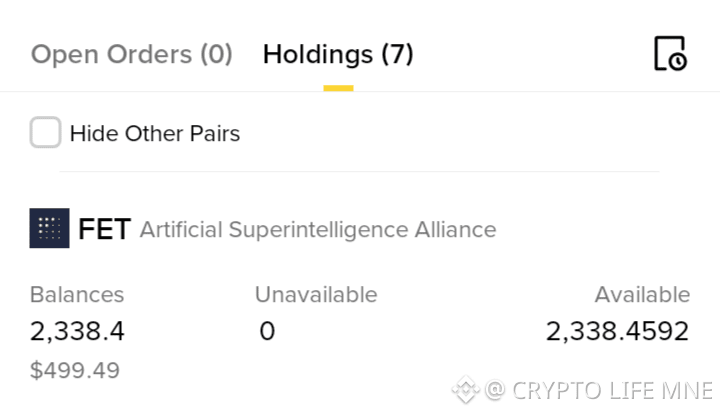Select the 2,338.4592 available amount
The height and width of the screenshot is (415, 720).
tap(618, 331)
